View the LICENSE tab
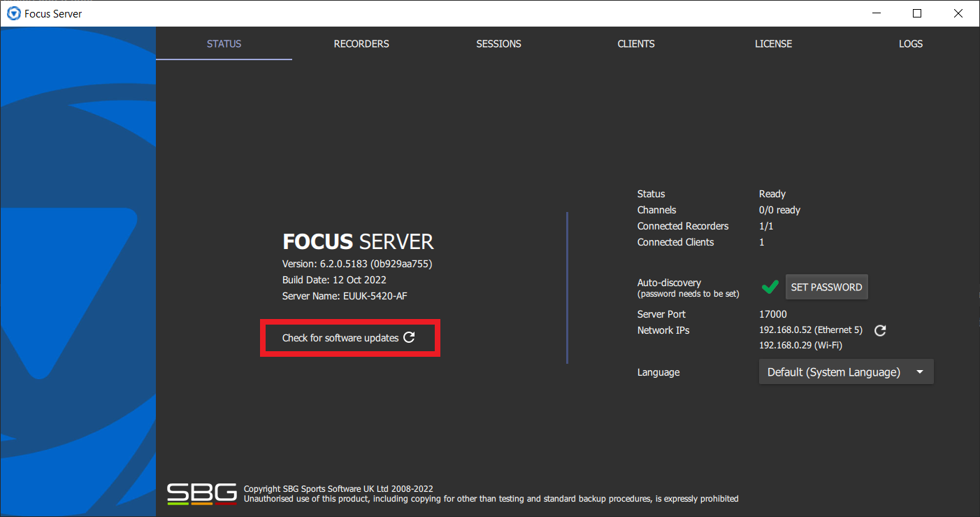The height and width of the screenshot is (517, 980). 773,43
